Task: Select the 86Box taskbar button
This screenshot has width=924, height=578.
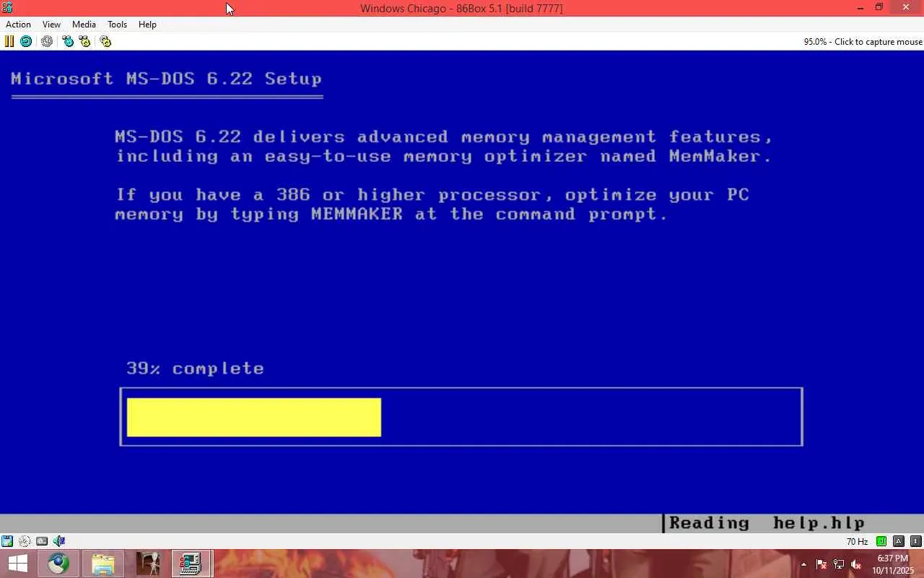Action: 191,564
